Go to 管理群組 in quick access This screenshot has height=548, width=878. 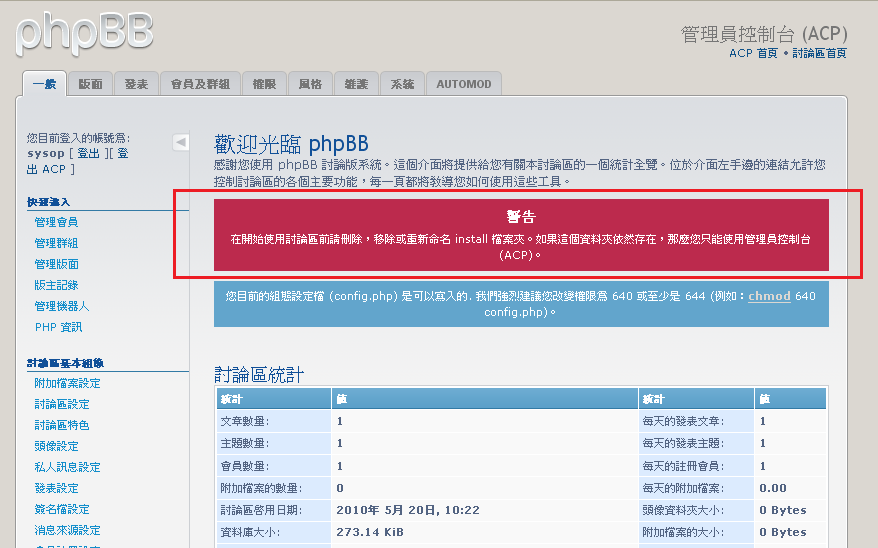56,243
